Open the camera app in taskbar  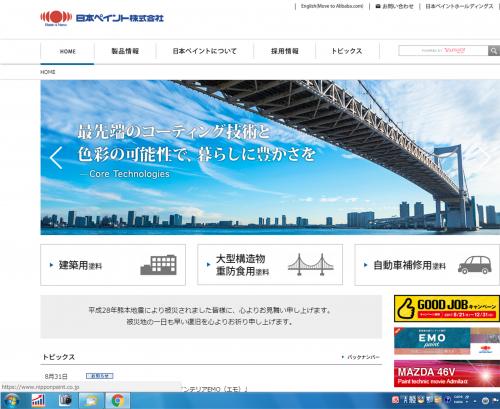point(65,400)
